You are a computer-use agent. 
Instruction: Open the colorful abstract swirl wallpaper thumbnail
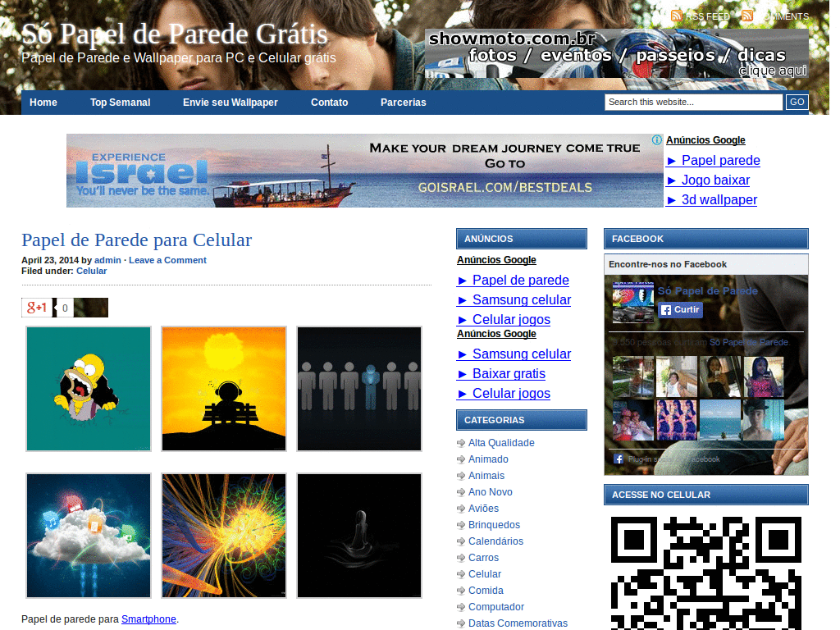click(224, 536)
